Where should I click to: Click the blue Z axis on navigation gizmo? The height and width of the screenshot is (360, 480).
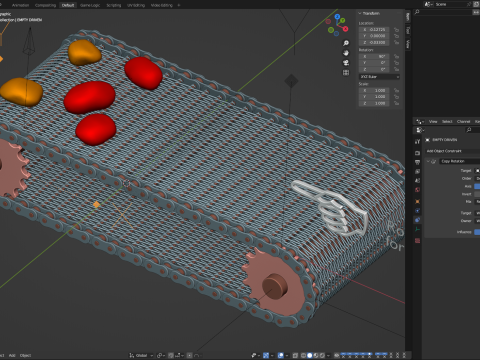[337, 16]
